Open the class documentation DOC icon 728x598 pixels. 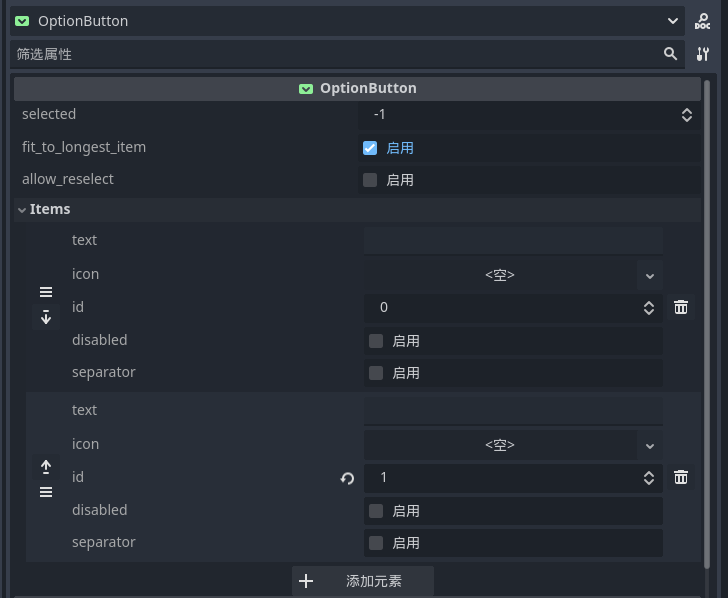[702, 21]
